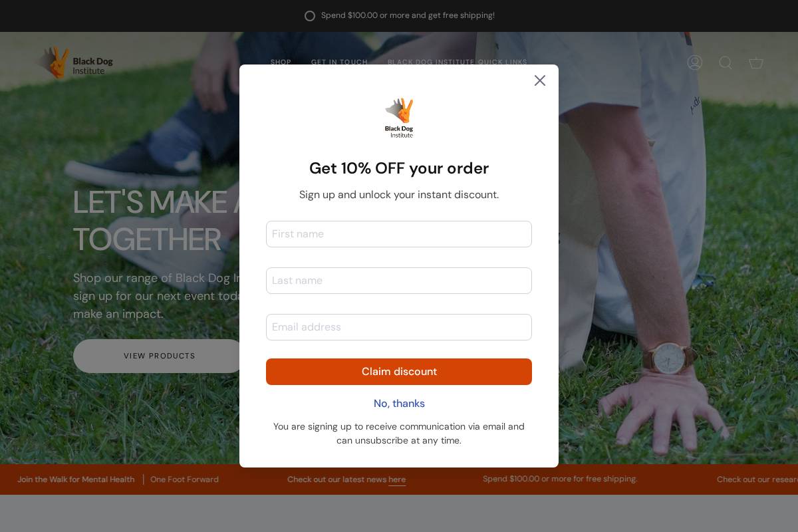Image resolution: width=798 pixels, height=532 pixels.
Task: Claim the discount with orange button
Action: [x=399, y=372]
